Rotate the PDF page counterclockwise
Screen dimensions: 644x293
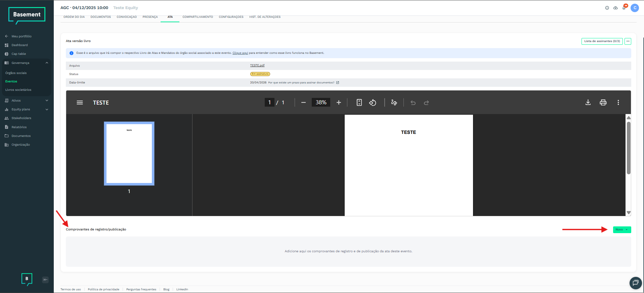point(373,103)
